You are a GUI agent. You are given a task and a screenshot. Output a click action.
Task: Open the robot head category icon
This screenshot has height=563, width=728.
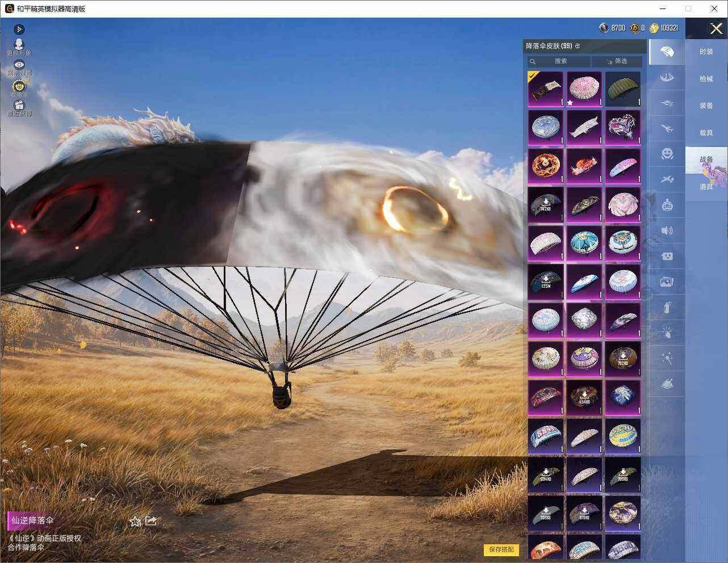(x=667, y=205)
